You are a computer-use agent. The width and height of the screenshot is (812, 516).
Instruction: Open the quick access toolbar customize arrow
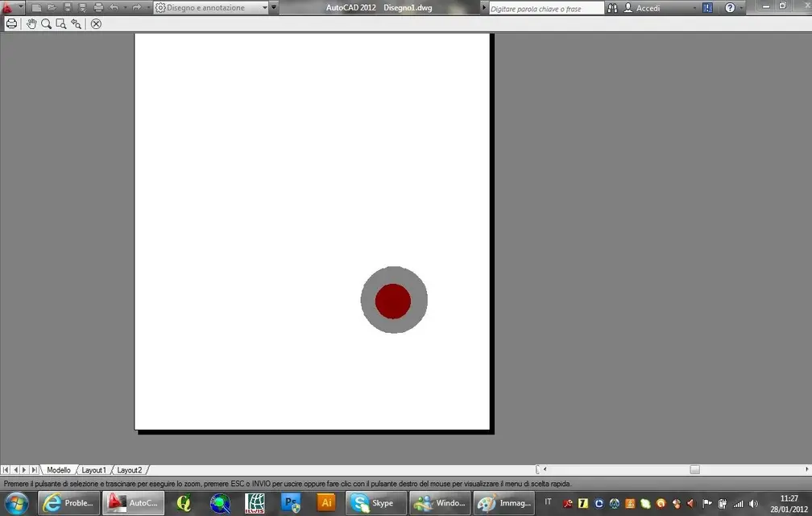[x=274, y=8]
